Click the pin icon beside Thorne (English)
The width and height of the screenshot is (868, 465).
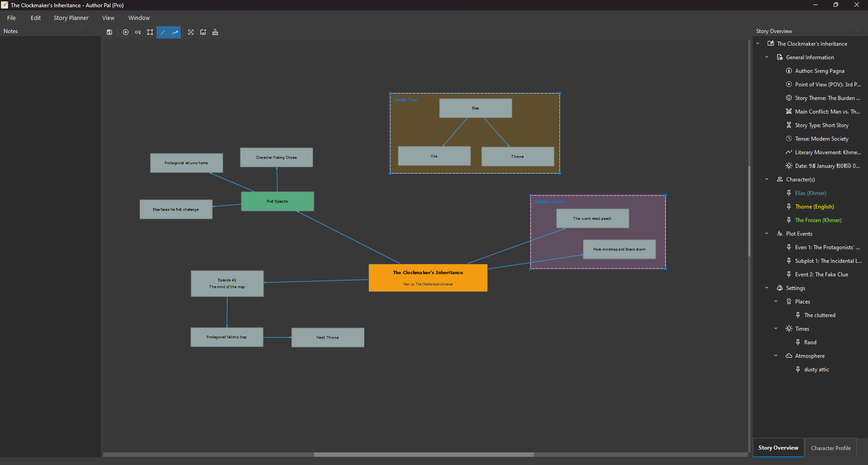tap(788, 206)
